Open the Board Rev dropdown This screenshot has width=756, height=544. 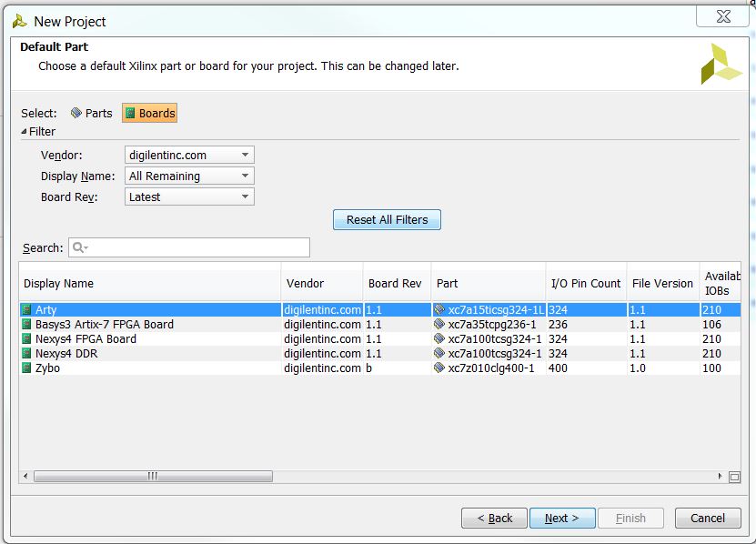(x=189, y=196)
